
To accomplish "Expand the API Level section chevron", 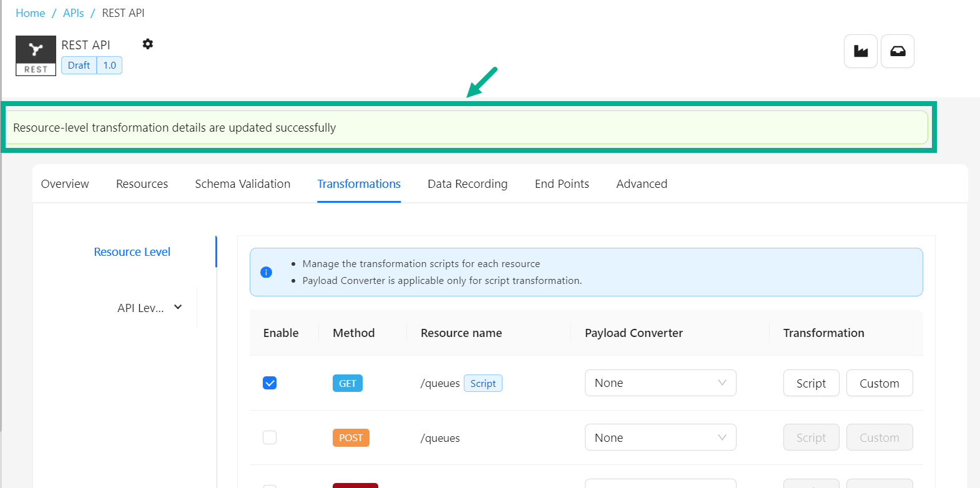I will point(178,307).
